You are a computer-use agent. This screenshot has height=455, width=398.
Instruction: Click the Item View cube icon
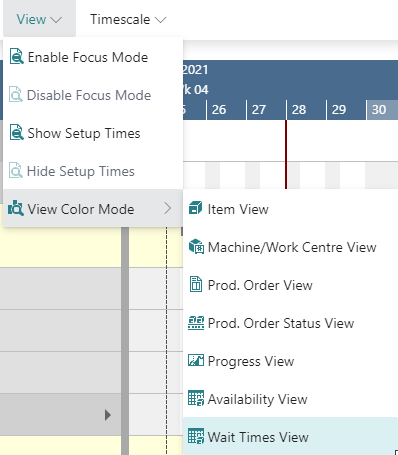pyautogui.click(x=195, y=208)
